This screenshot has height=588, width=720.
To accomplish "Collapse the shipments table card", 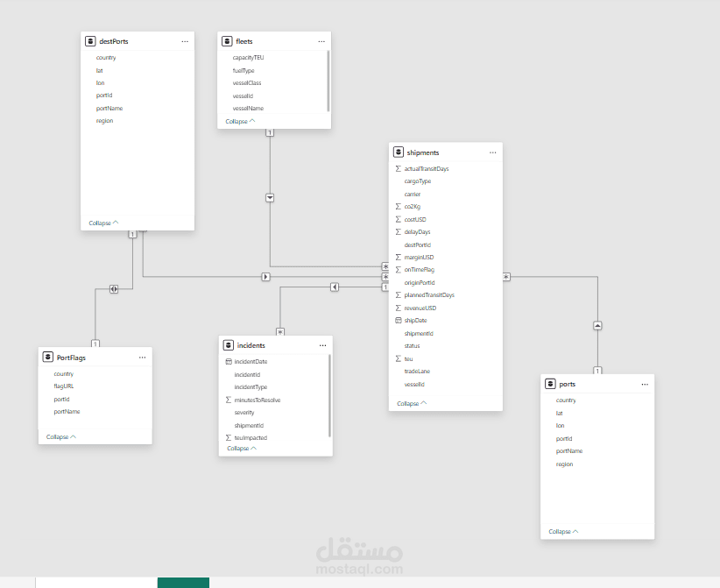I will tap(412, 403).
